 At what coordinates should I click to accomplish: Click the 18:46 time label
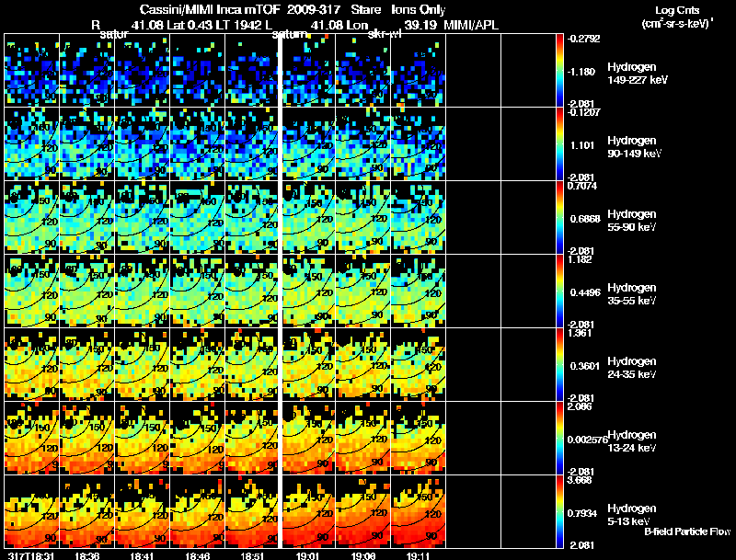click(197, 555)
